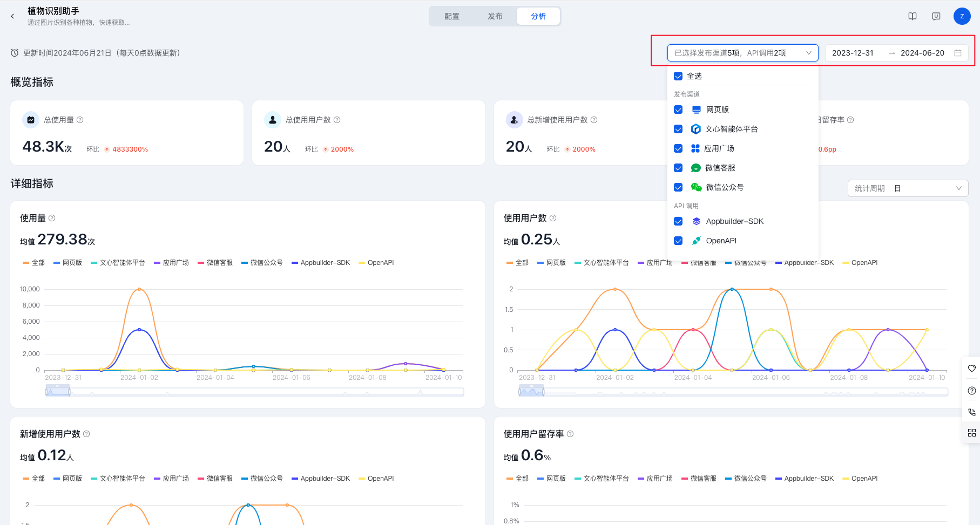This screenshot has width=980, height=525.
Task: Click the help icon beside 使用用户留存率
Action: coord(570,434)
